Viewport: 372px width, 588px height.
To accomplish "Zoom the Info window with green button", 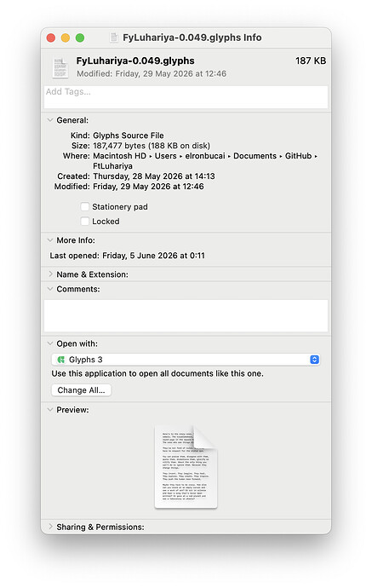I will [80, 37].
